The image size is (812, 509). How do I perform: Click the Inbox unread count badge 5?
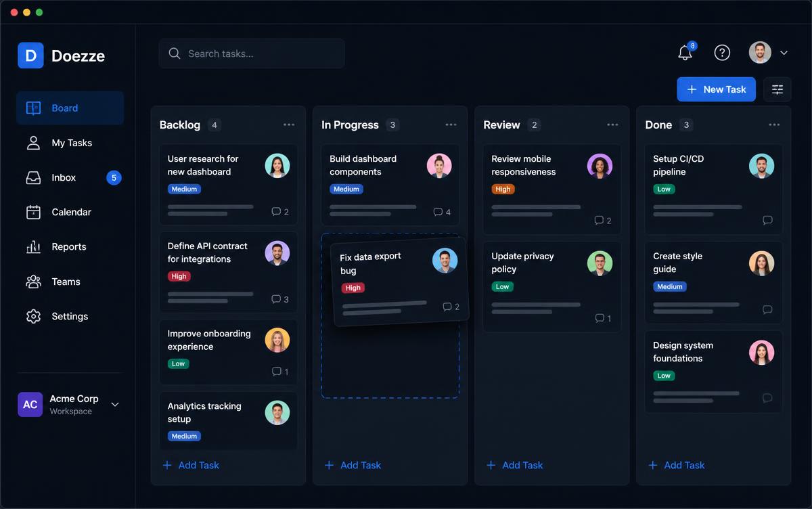click(x=114, y=178)
